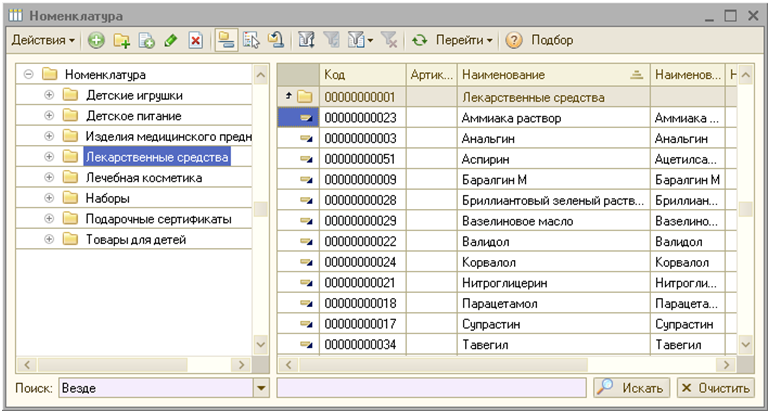770x413 pixels.
Task: Click the red X deletion mark icon
Action: coord(196,41)
